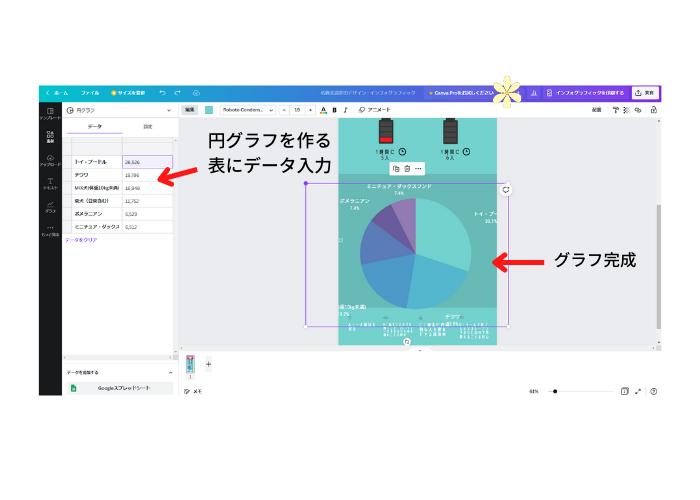This screenshot has height=500, width=700.
Task: Open the More sidebar panel (three dots)
Action: point(50,230)
